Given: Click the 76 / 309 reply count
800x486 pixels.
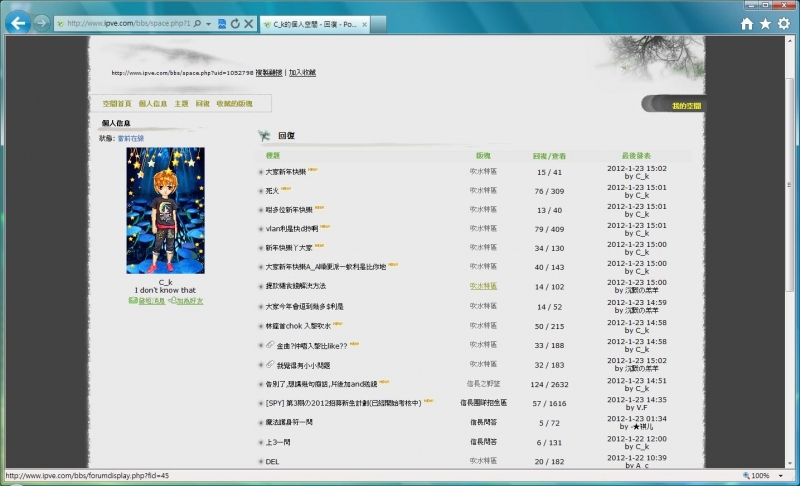Looking at the screenshot, I should [549, 191].
